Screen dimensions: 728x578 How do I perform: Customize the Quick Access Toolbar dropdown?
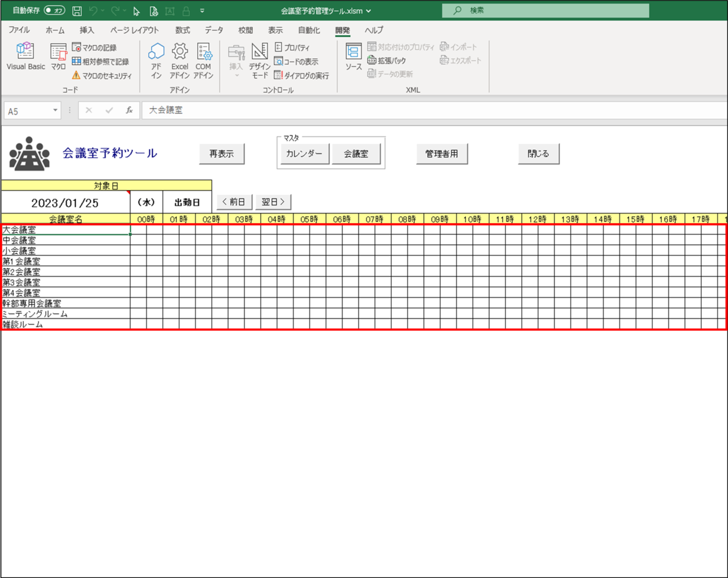(201, 11)
